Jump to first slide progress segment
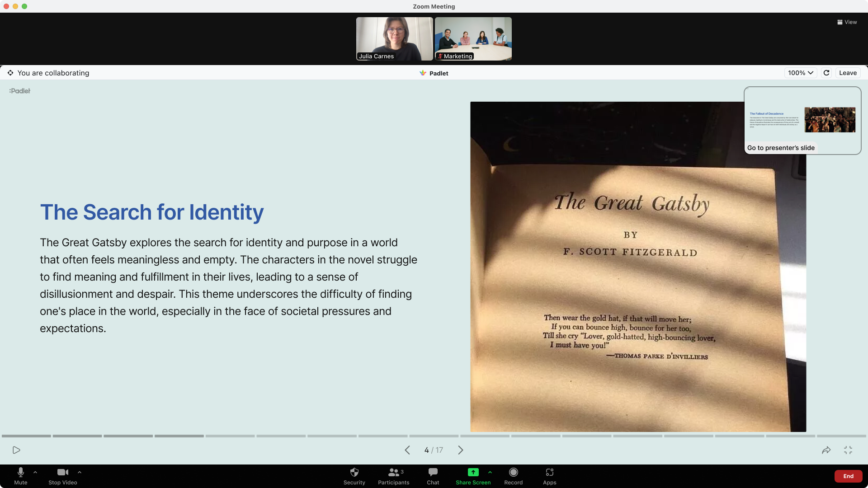This screenshot has height=488, width=868. [x=26, y=436]
